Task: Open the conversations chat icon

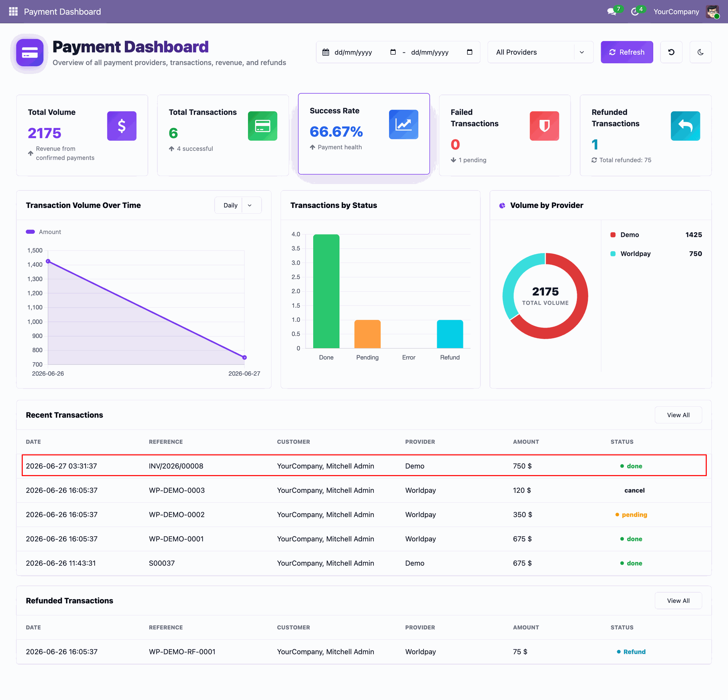Action: click(x=611, y=12)
